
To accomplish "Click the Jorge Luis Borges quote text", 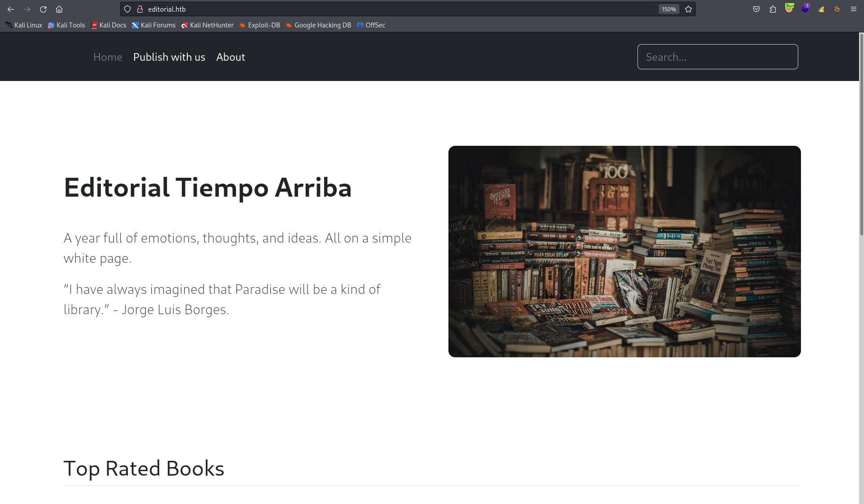I will point(222,299).
